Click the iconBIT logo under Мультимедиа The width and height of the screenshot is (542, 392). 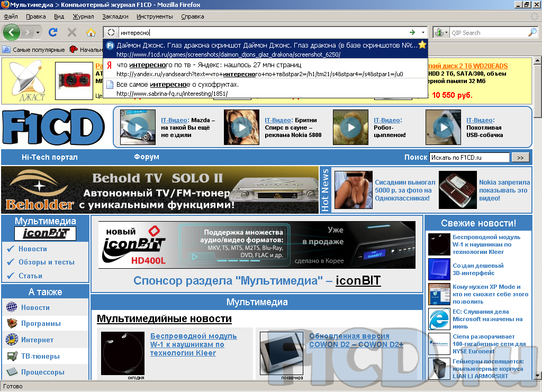[46, 233]
